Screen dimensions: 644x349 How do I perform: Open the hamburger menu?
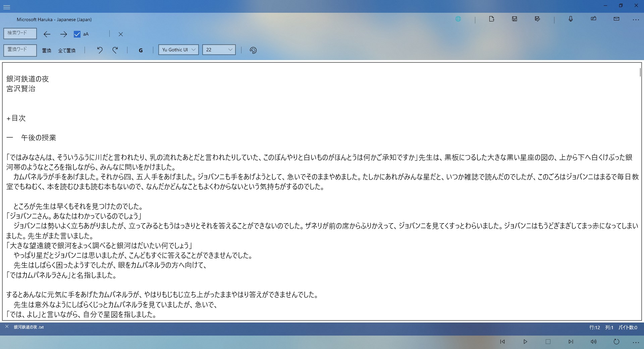[x=6, y=7]
